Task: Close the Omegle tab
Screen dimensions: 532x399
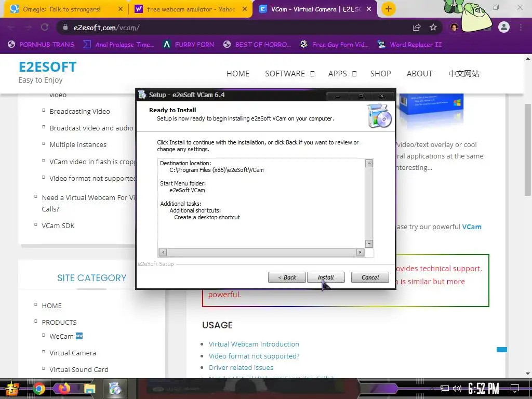Action: coord(121,9)
